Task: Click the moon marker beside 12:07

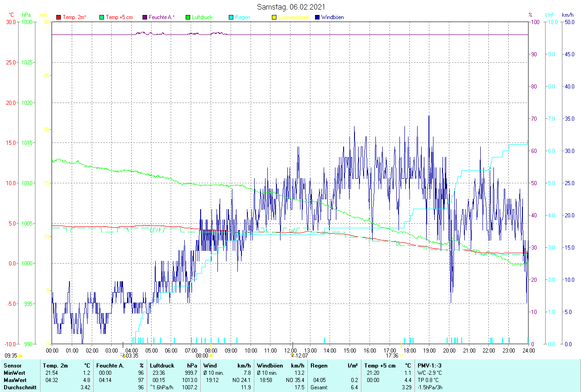Action: (293, 356)
